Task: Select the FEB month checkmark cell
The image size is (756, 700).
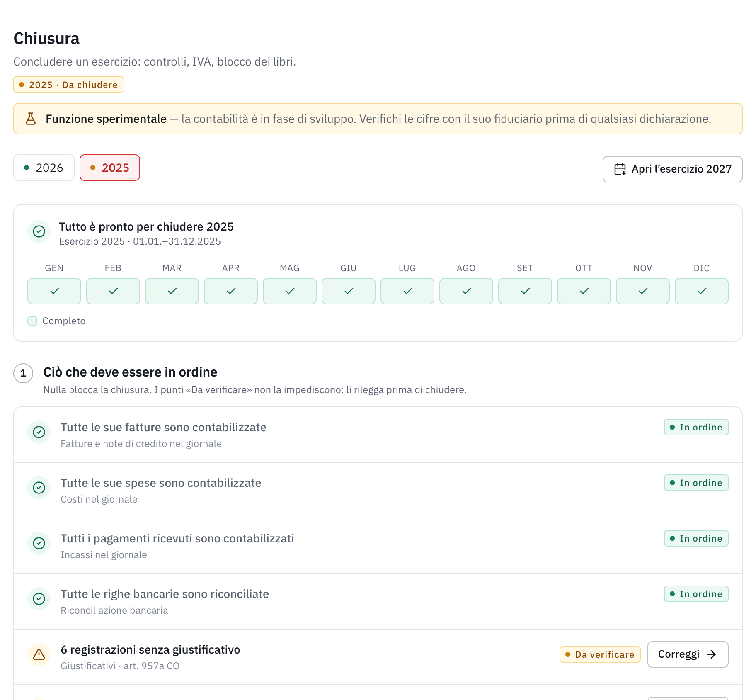Action: coord(113,291)
